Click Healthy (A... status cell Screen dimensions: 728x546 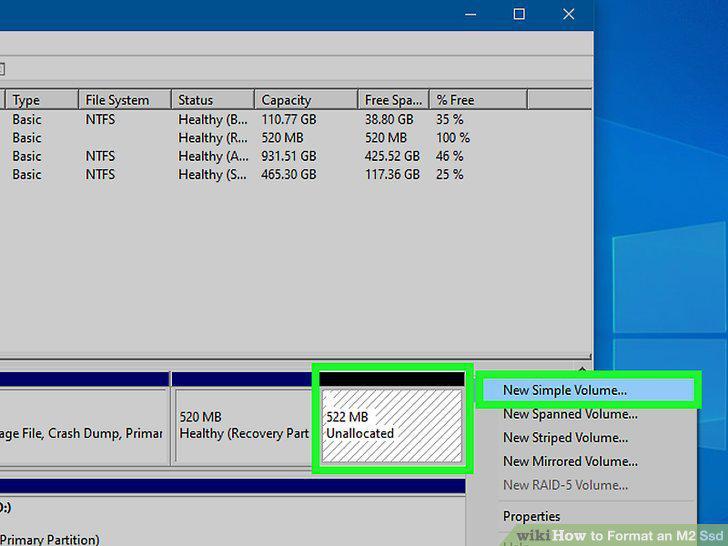(213, 156)
